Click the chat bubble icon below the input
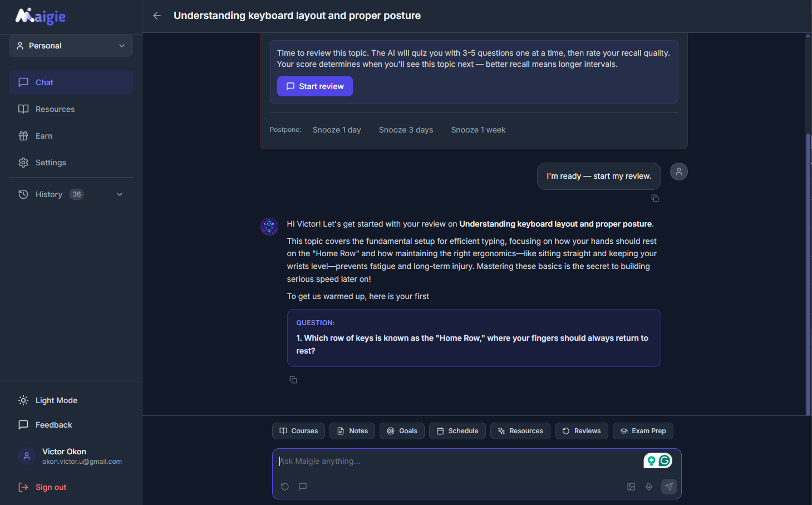This screenshot has width=812, height=505. coord(303,487)
